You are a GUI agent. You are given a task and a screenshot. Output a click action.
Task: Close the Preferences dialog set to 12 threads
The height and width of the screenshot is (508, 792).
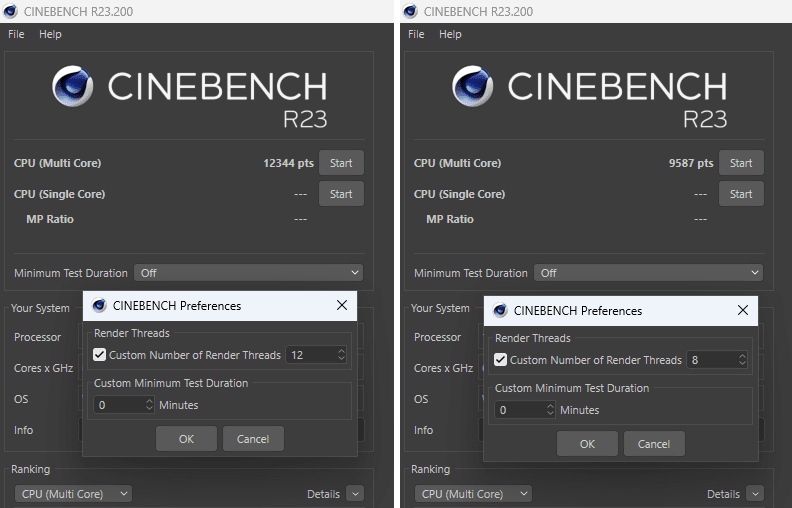pyautogui.click(x=342, y=306)
